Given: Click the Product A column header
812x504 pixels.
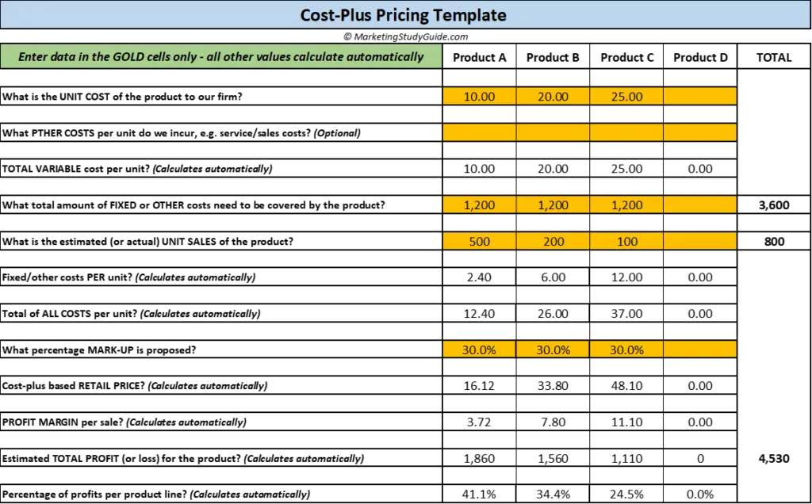Looking at the screenshot, I should tap(479, 57).
